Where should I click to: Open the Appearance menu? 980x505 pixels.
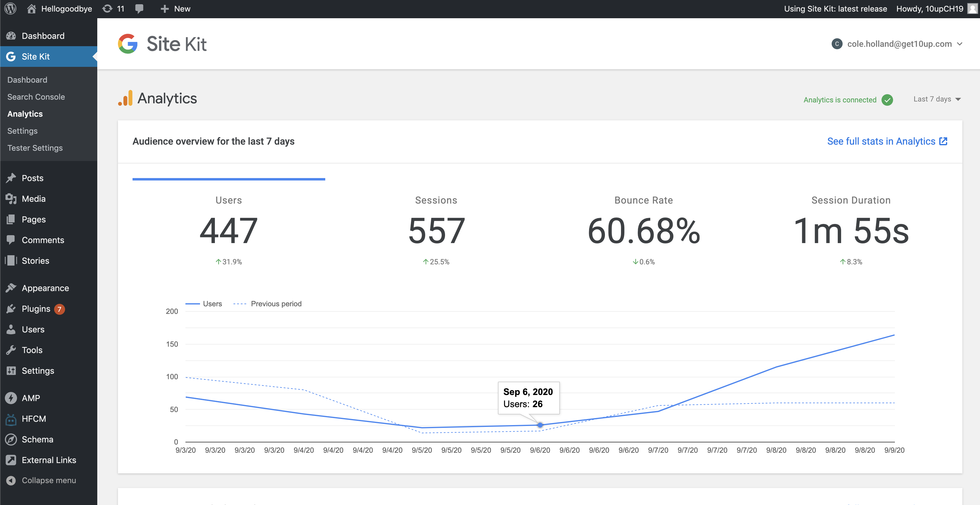click(x=49, y=288)
